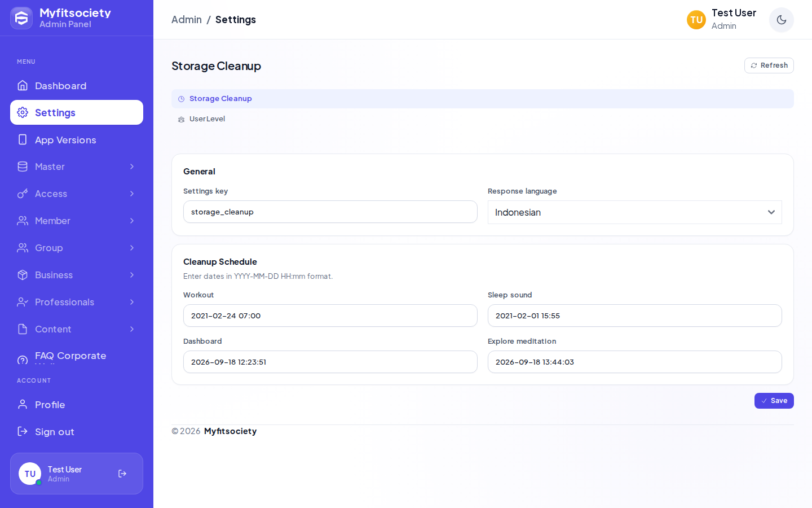Viewport: 812px width, 508px height.
Task: Click the Myfitsociety logo icon
Action: [x=21, y=18]
